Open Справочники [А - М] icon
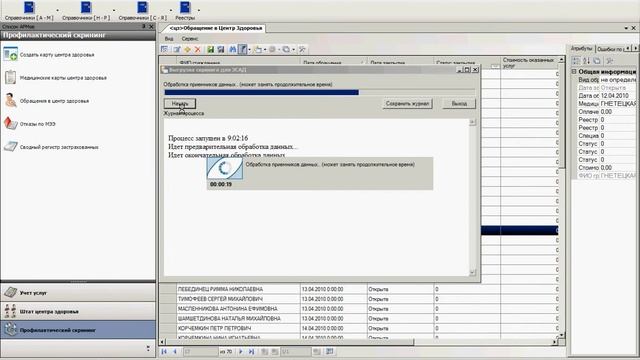 point(29,7)
